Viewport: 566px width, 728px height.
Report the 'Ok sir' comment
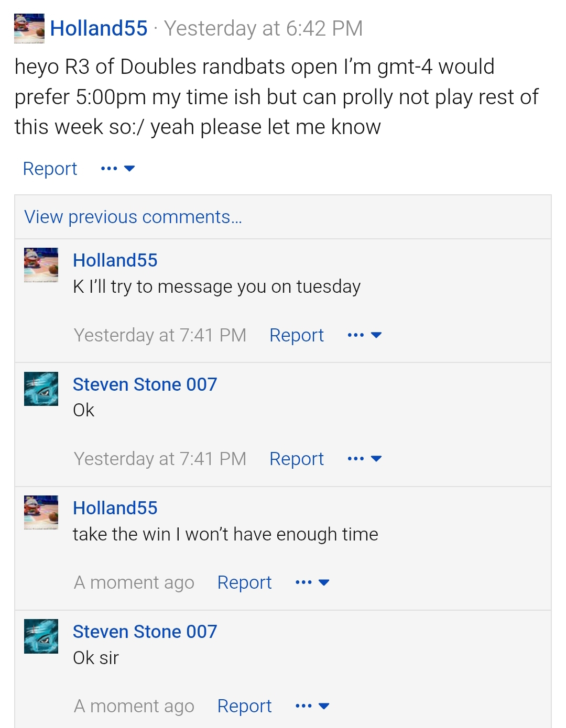245,706
